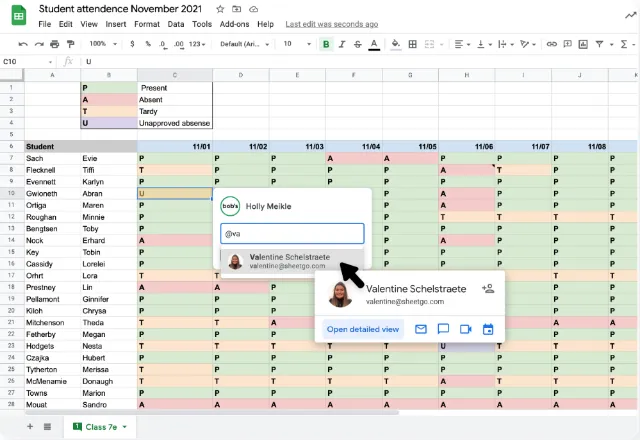Open the text wrapping dropdown
Screen dimensions: 640x440
pos(506,44)
